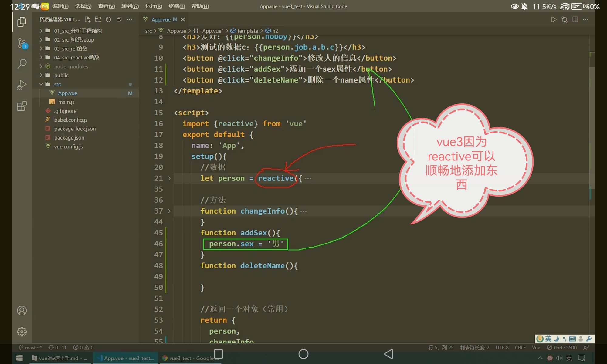Viewport: 607px width, 364px height.
Task: Open the Explorer view icon
Action: 22,22
